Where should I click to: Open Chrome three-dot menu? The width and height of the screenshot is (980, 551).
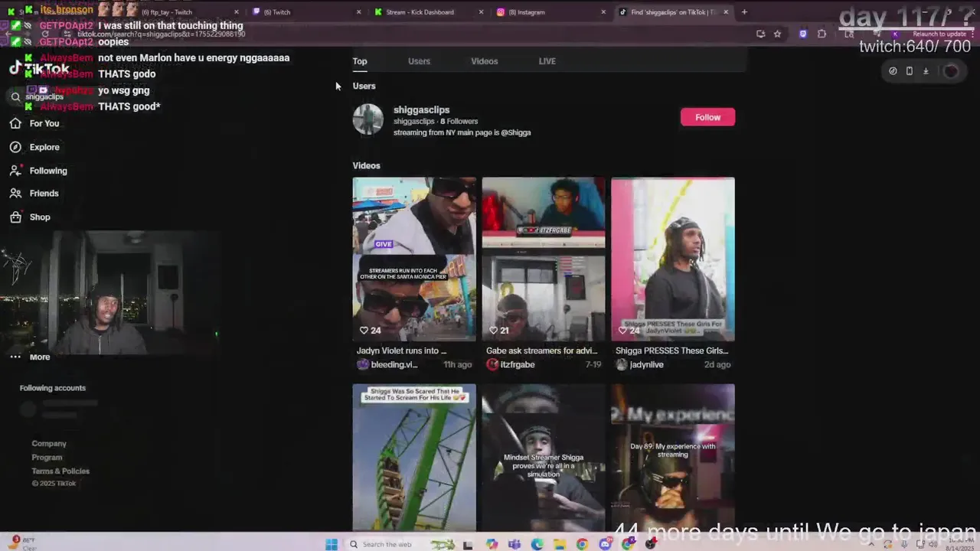(973, 34)
